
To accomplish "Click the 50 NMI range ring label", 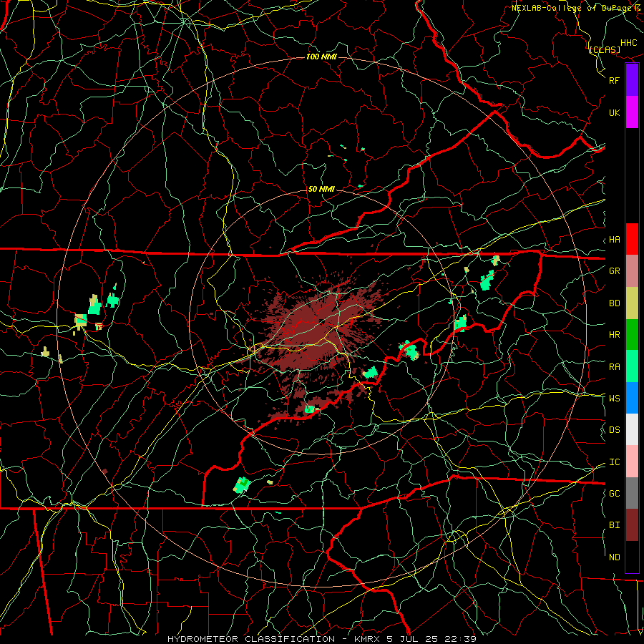I will tap(321, 189).
